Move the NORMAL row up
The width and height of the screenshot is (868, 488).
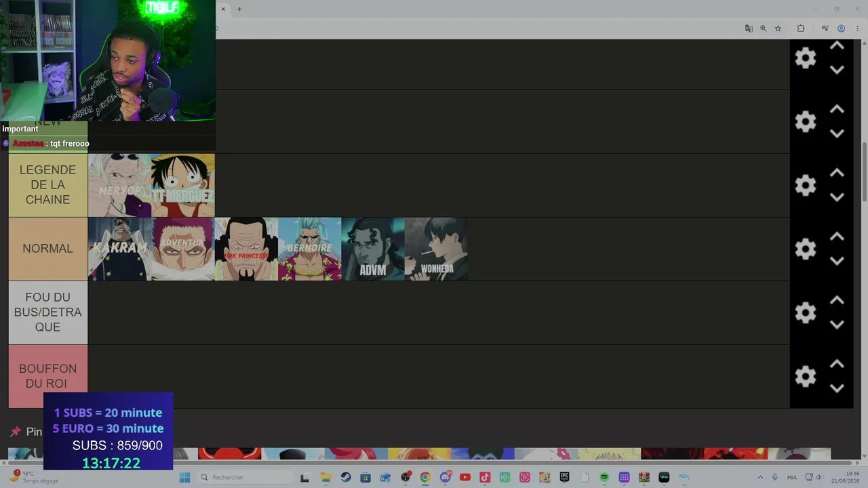coord(837,237)
